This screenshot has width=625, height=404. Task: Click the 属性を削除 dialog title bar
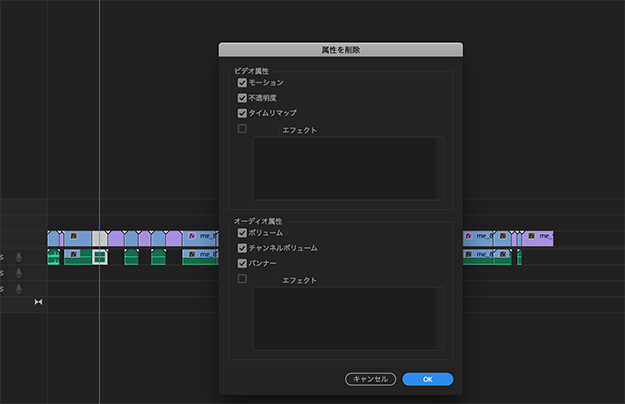(341, 49)
